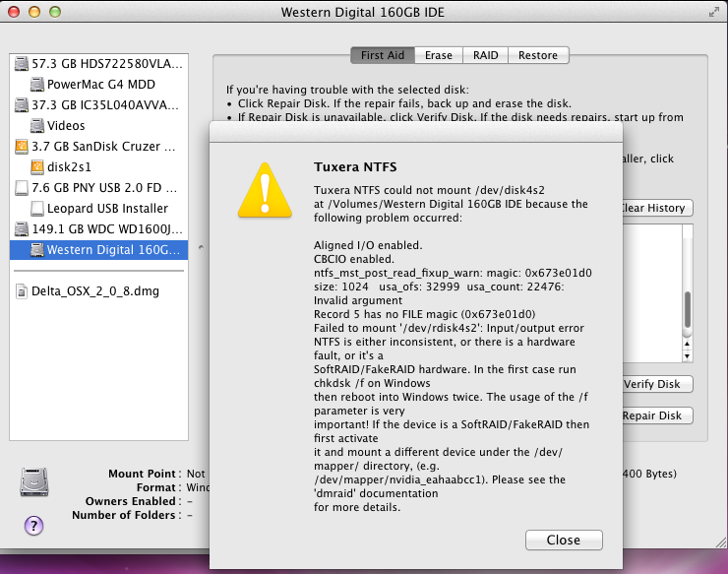Select the Western Digital 160G volume row

tap(99, 249)
